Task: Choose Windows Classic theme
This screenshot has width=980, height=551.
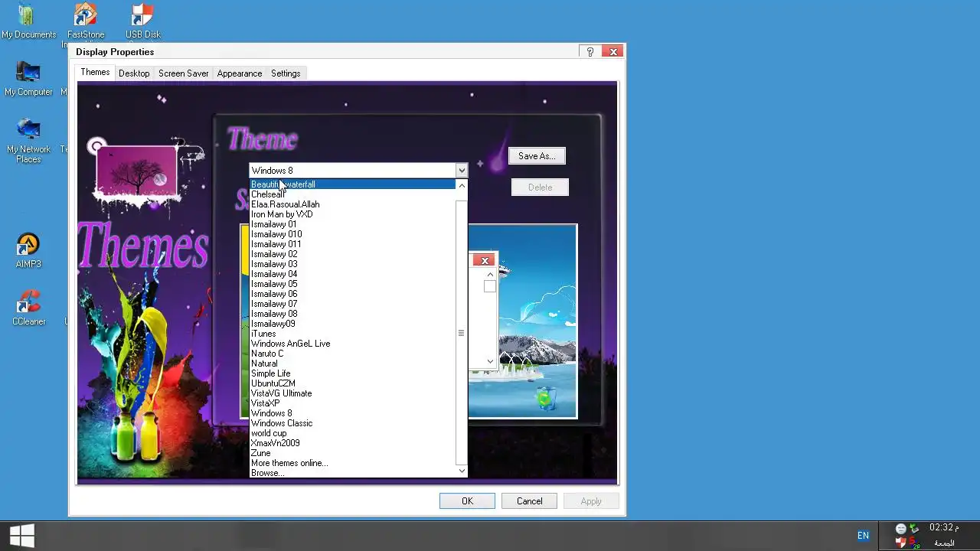Action: pos(353,423)
